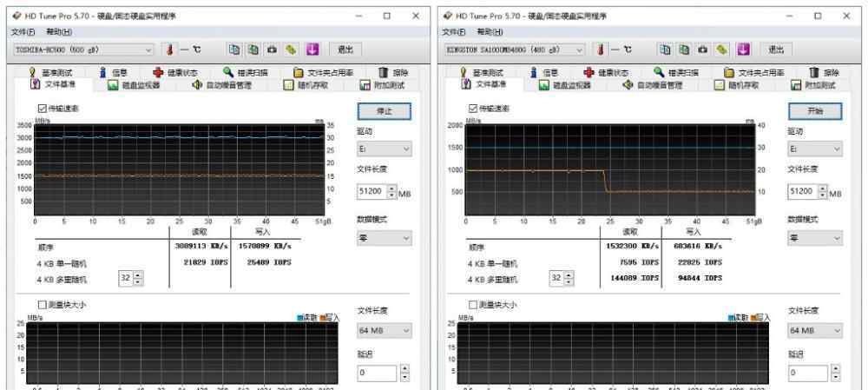
Task: Open 驱动 E: dropdown in Toshiba window
Action: click(x=385, y=149)
